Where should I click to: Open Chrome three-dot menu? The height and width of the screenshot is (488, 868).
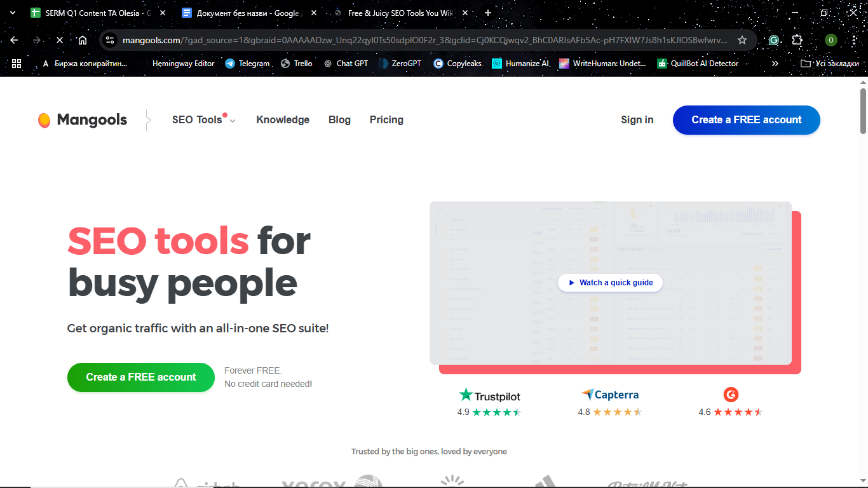coord(853,40)
